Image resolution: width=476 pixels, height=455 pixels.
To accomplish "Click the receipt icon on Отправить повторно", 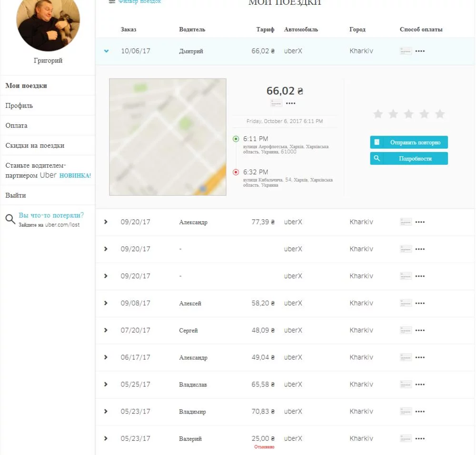I will pyautogui.click(x=377, y=142).
